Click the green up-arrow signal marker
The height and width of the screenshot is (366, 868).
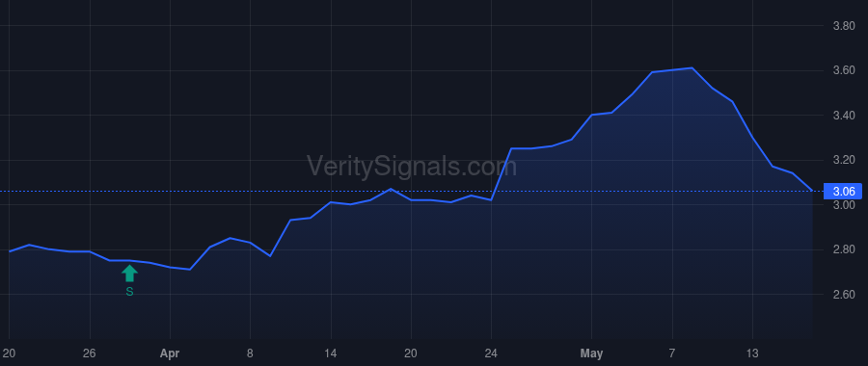(129, 274)
